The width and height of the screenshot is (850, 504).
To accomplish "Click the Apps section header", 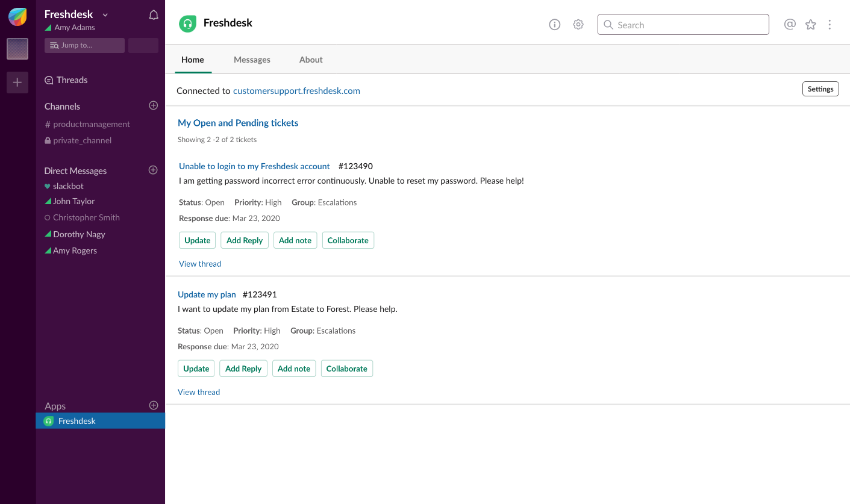I will click(x=55, y=406).
